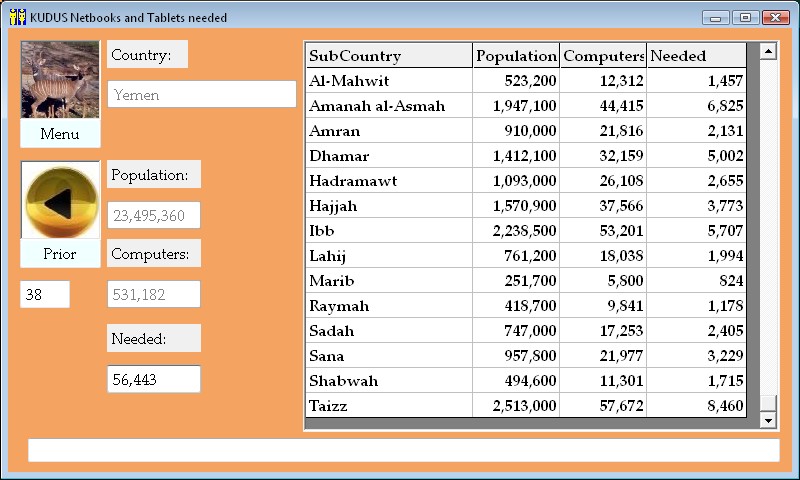Click the Population column header

point(516,56)
